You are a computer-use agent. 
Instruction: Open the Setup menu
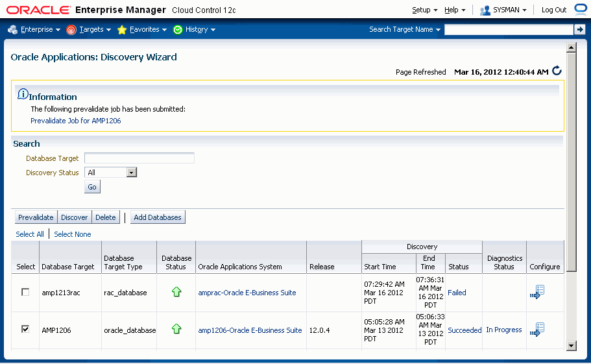[x=424, y=10]
